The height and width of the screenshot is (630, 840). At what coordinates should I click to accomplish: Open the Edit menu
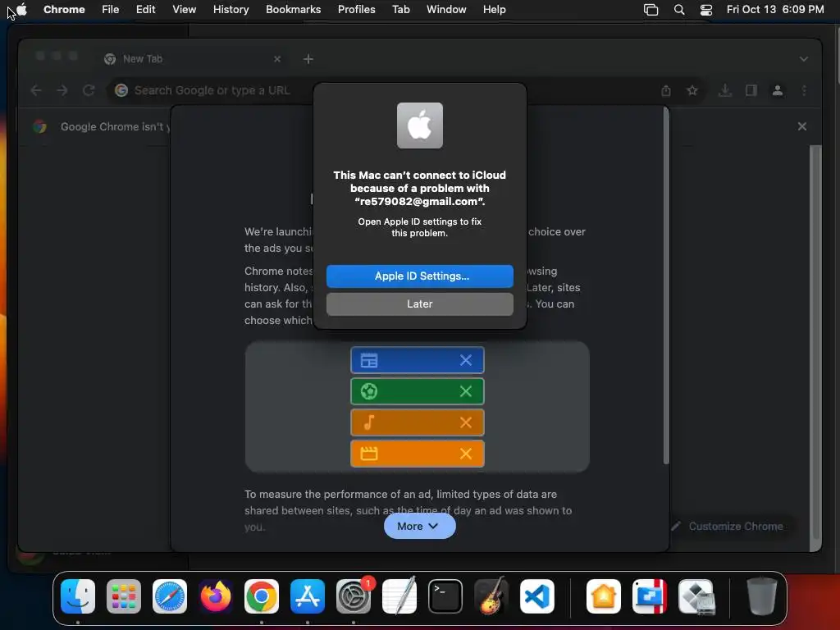tap(145, 9)
